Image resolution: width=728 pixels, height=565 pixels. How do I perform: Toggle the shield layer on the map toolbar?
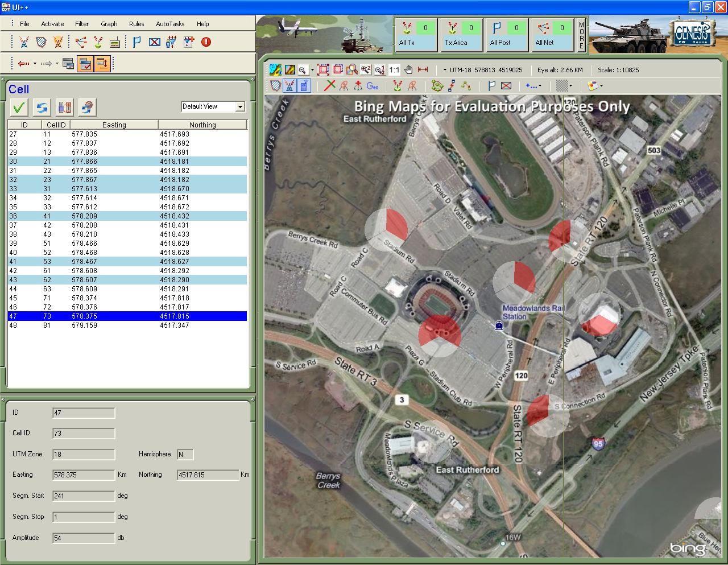pyautogui.click(x=276, y=86)
